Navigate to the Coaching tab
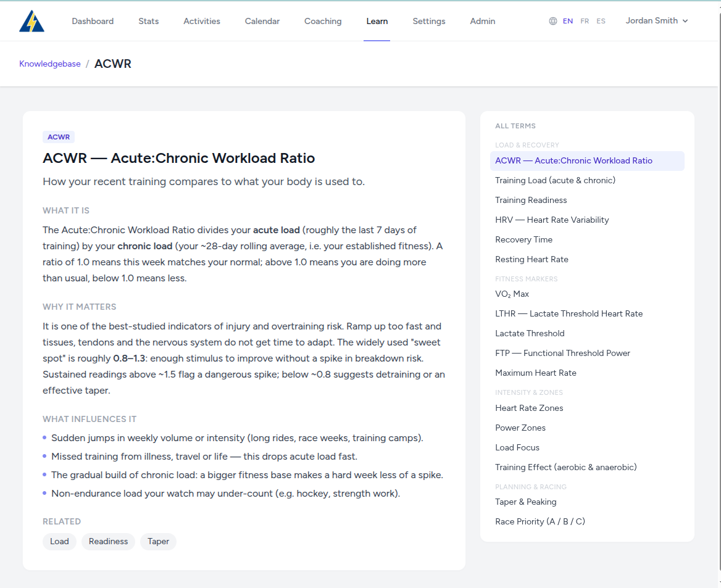 tap(323, 21)
